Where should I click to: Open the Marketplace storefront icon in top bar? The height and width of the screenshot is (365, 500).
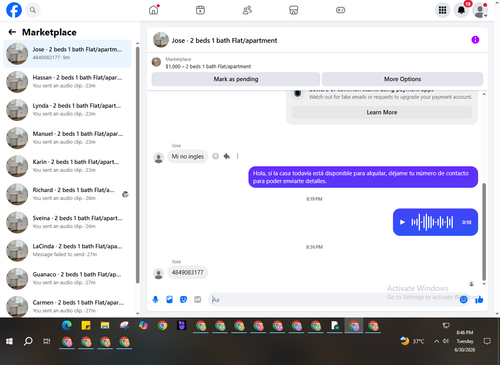click(294, 10)
